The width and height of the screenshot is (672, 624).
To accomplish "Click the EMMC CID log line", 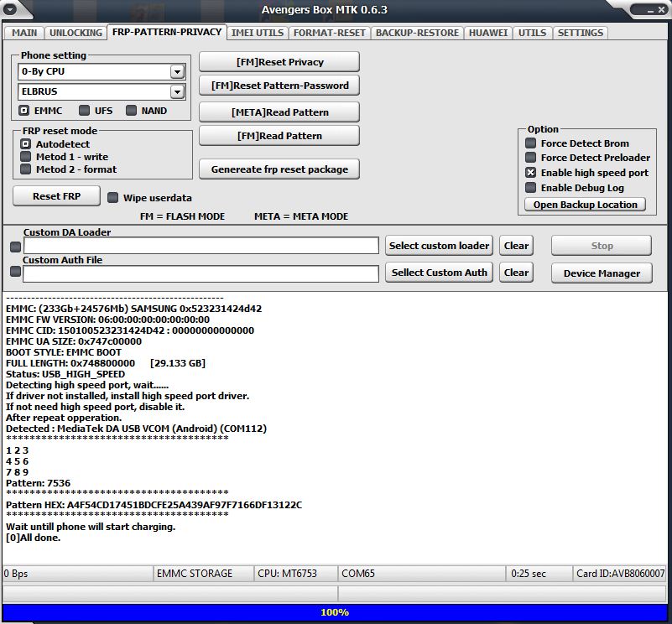I will pyautogui.click(x=130, y=330).
